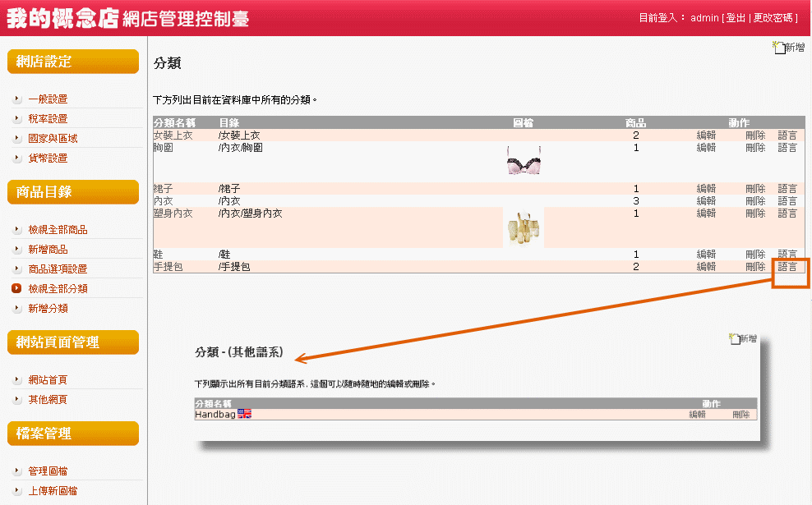Click the 新增 new-document icon at top right

779,48
